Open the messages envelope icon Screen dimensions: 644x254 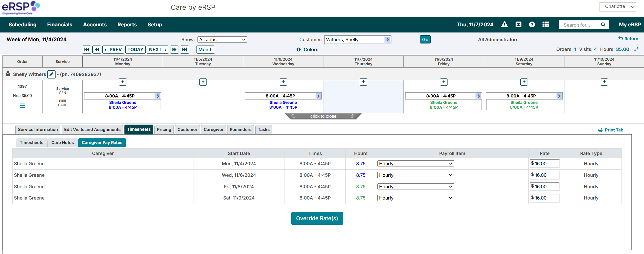518,24
